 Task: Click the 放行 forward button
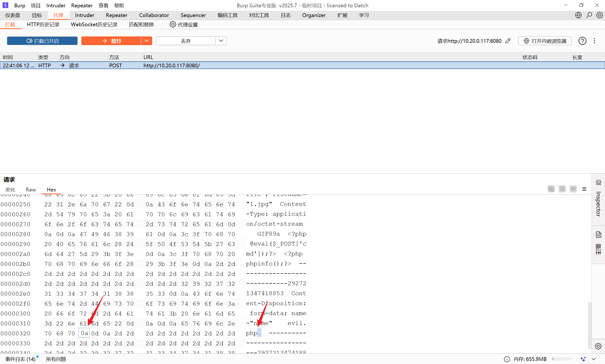pyautogui.click(x=111, y=41)
